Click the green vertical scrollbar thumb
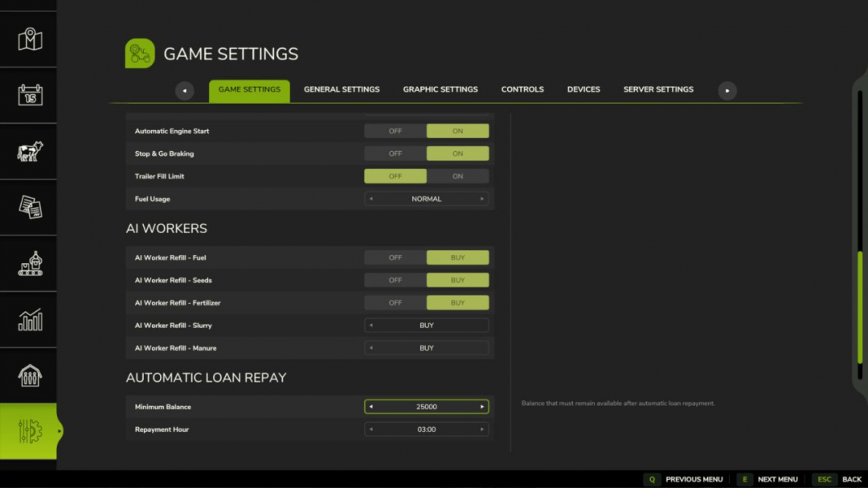The height and width of the screenshot is (488, 868). pos(860,307)
